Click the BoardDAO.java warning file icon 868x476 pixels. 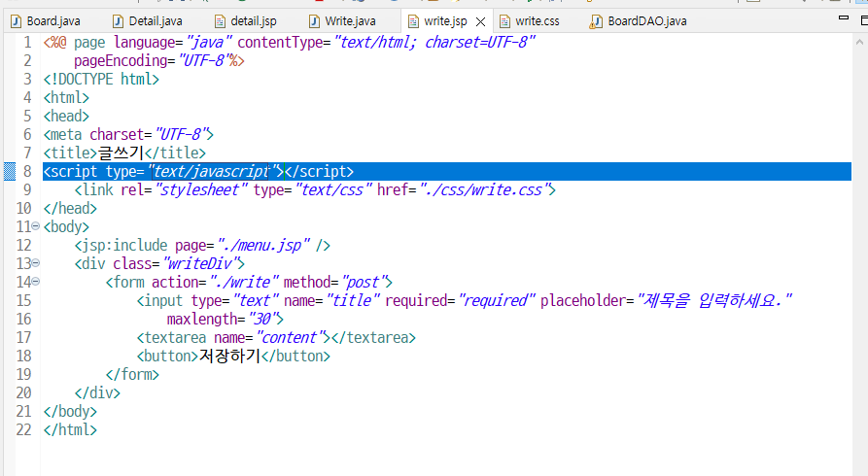pos(596,21)
